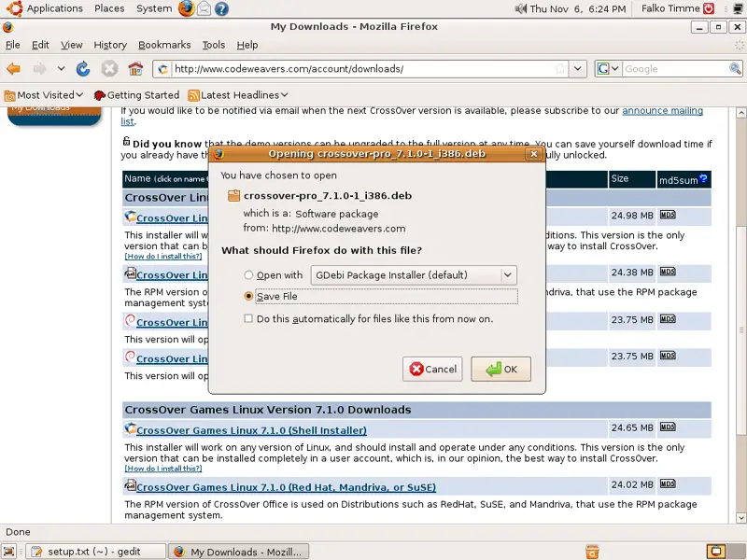Open the Help menu in Firefox

[247, 45]
